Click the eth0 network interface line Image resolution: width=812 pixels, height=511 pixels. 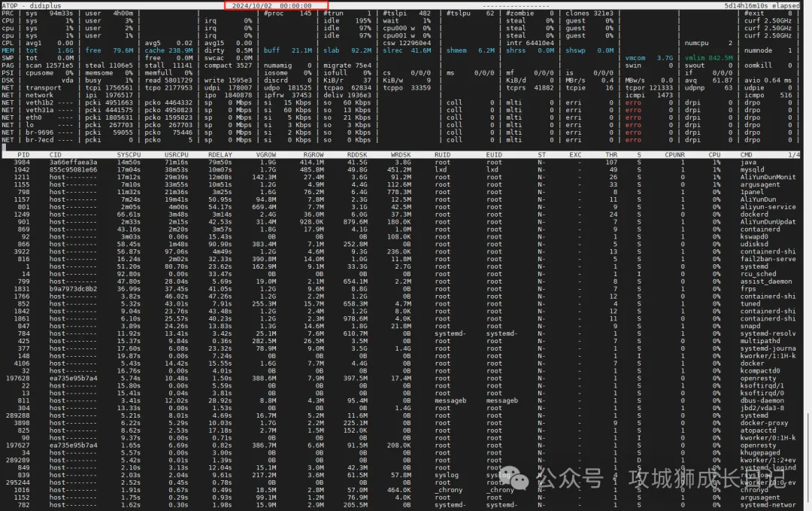[x=35, y=117]
